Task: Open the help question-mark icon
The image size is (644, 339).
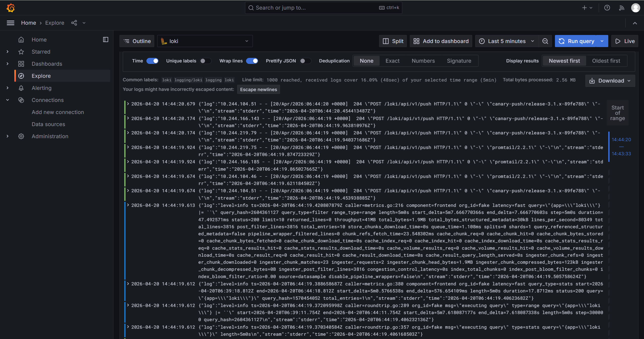Action: click(607, 8)
